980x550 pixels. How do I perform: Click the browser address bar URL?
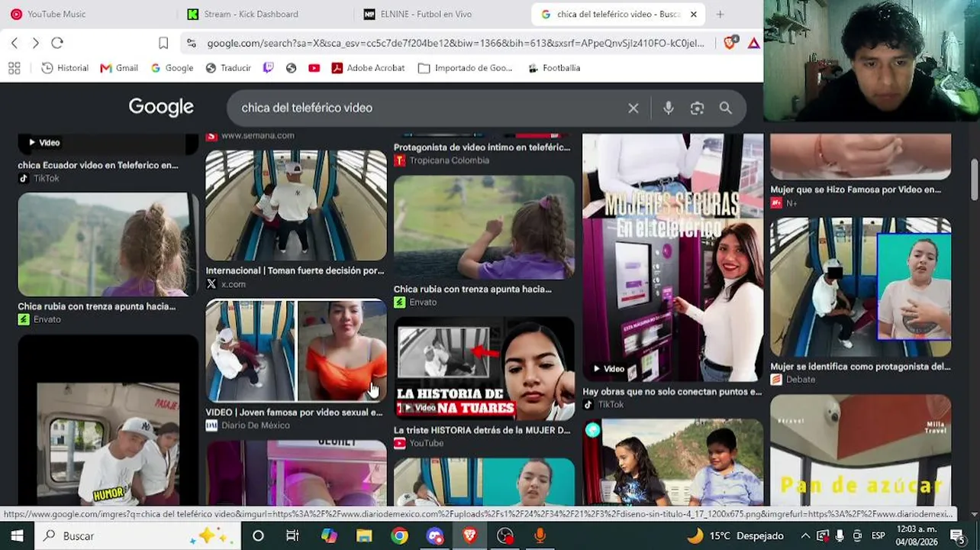pos(456,44)
